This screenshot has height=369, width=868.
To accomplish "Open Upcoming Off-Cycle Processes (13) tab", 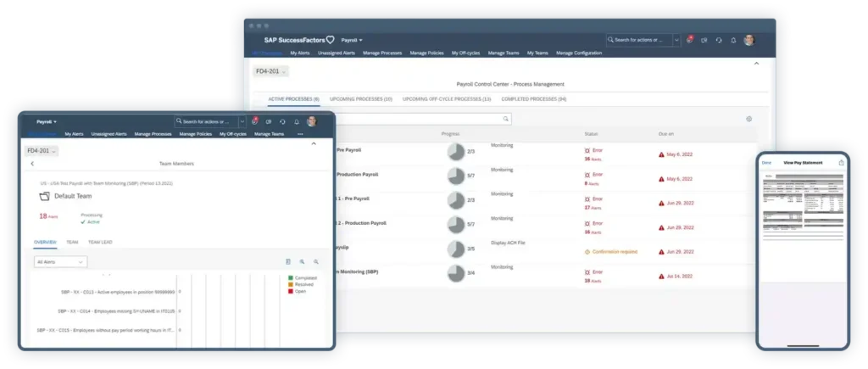I will point(447,99).
